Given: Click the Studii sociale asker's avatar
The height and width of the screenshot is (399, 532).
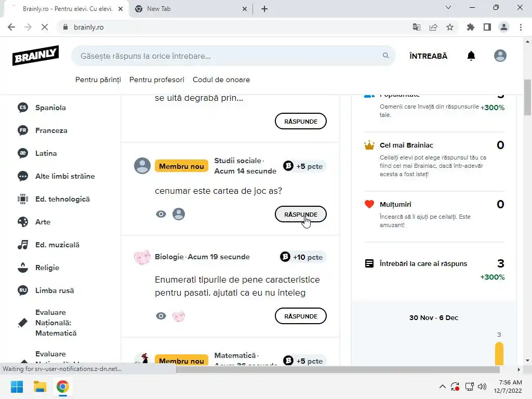Looking at the screenshot, I should click(x=142, y=166).
